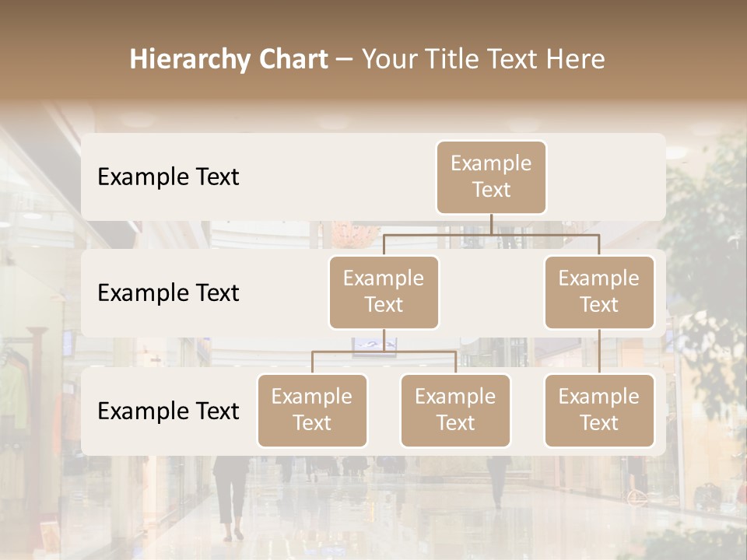Click the walking person in the background photo

(230, 498)
